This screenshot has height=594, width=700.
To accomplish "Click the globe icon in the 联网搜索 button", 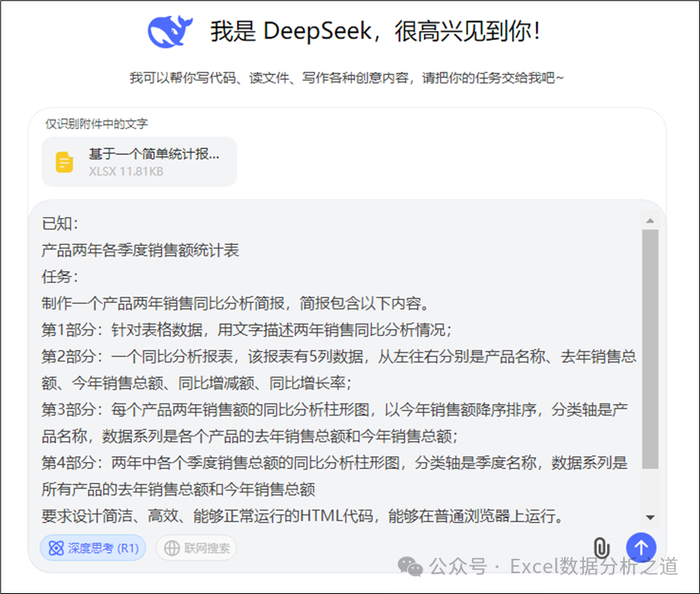I will click(172, 548).
